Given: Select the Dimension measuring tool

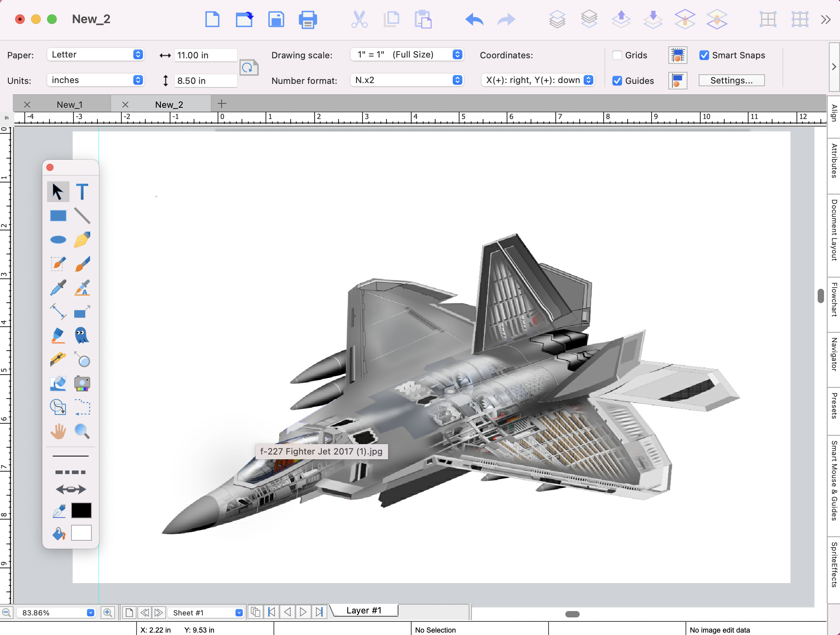Looking at the screenshot, I should click(58, 312).
